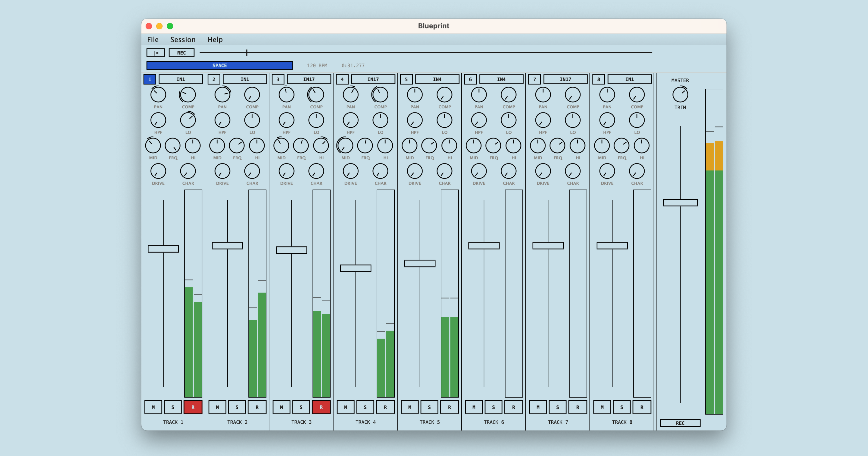Click the Track 4 PAN knob
Image resolution: width=868 pixels, height=456 pixels.
pyautogui.click(x=350, y=95)
